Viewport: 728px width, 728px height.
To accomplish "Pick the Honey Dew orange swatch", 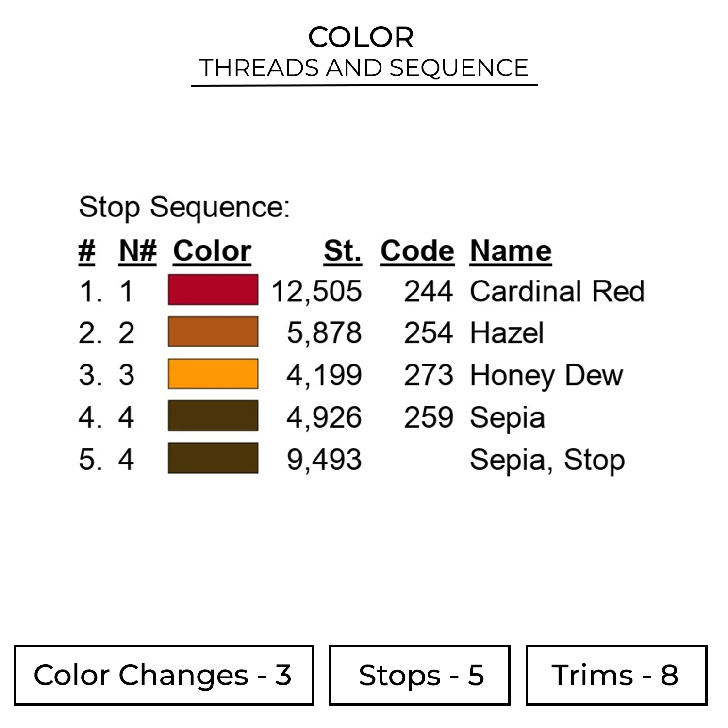I will click(x=213, y=374).
